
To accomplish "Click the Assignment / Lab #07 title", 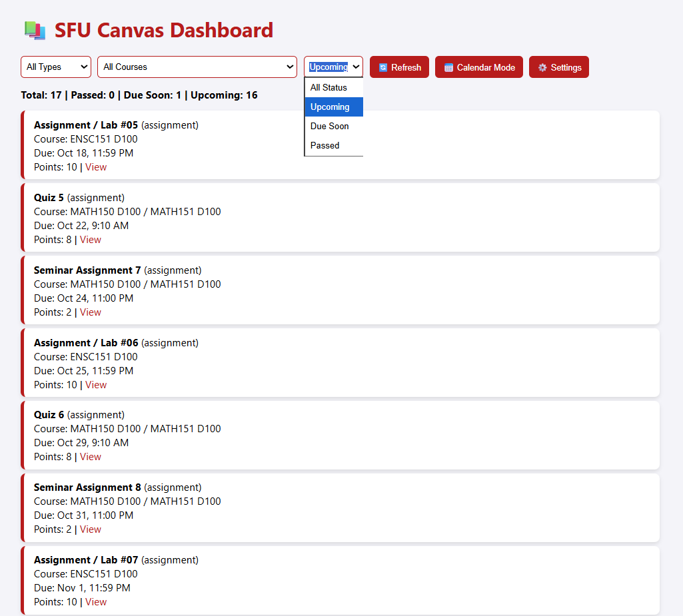I will 86,560.
